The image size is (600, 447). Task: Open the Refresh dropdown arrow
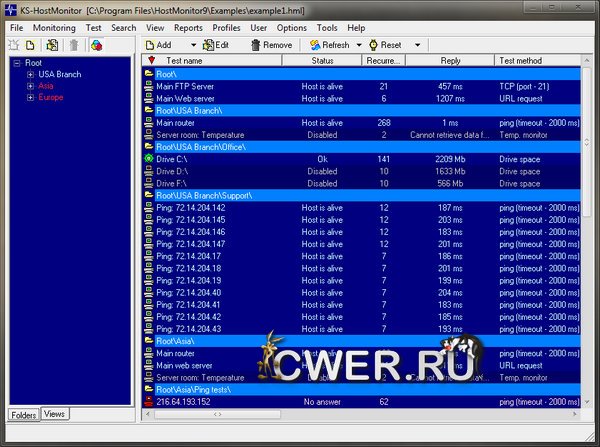(358, 45)
